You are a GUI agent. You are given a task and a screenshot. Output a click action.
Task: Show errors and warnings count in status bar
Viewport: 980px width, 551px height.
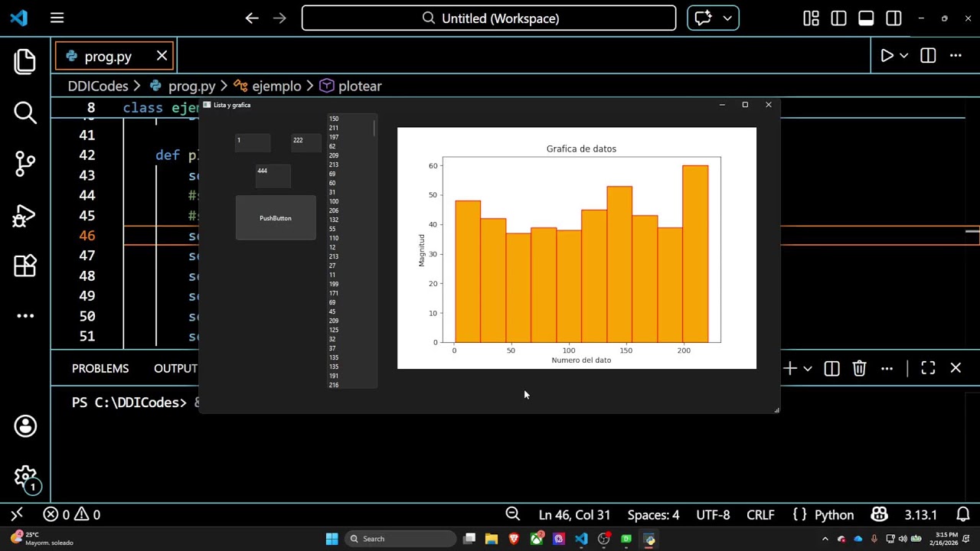(x=72, y=514)
